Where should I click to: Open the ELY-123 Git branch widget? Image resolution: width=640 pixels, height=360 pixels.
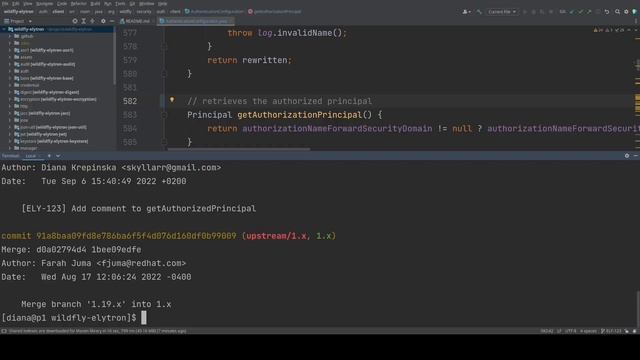point(611,331)
